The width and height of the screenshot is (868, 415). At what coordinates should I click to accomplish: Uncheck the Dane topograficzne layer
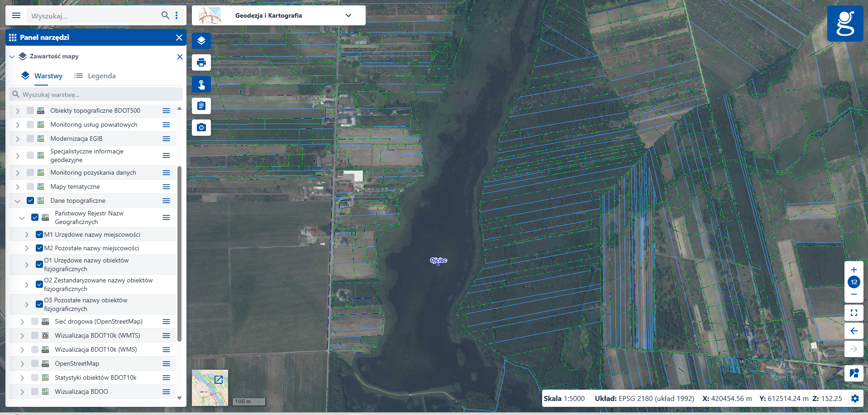30,200
